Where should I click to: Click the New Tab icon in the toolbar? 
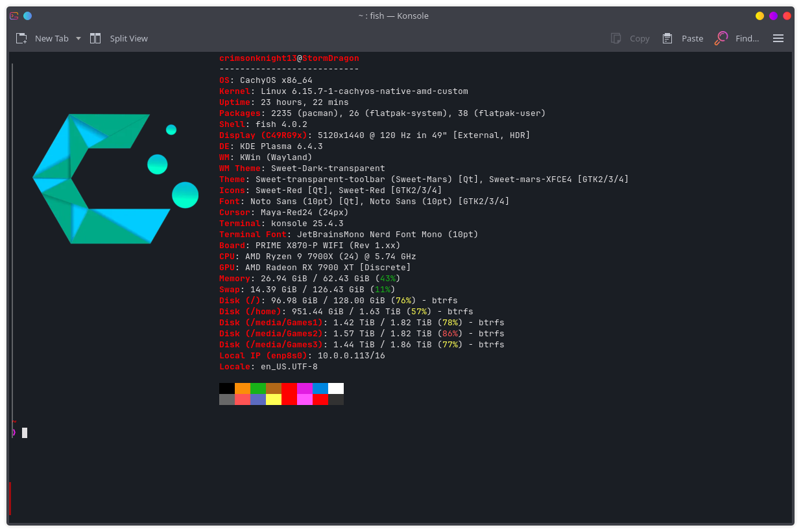(x=21, y=38)
